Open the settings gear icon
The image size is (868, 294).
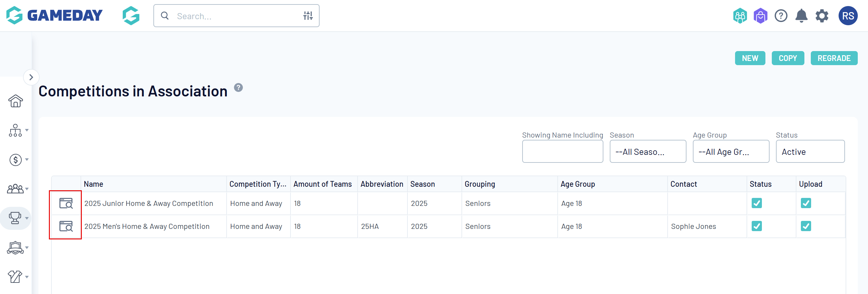pyautogui.click(x=821, y=16)
